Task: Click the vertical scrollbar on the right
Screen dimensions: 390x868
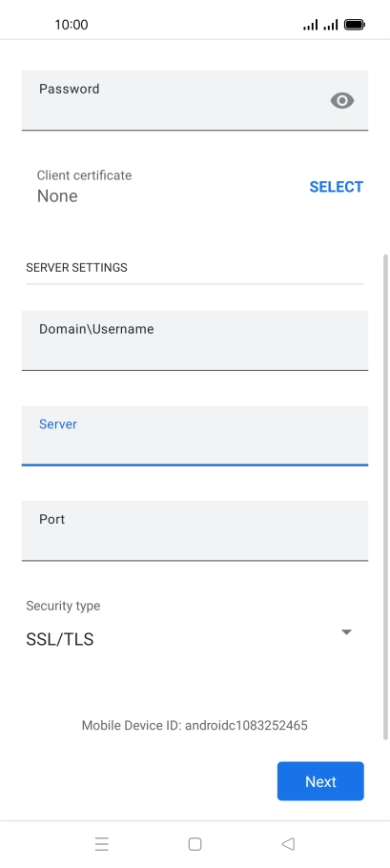Action: point(385,497)
